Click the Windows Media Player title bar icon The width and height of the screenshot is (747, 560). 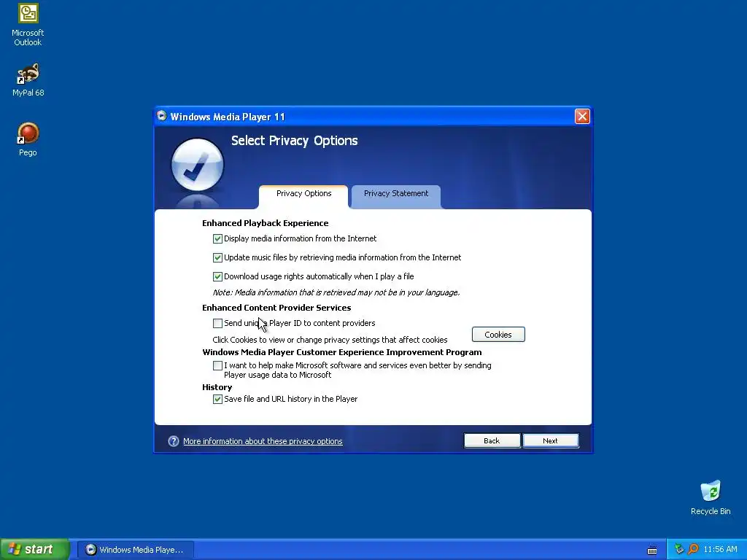[162, 116]
